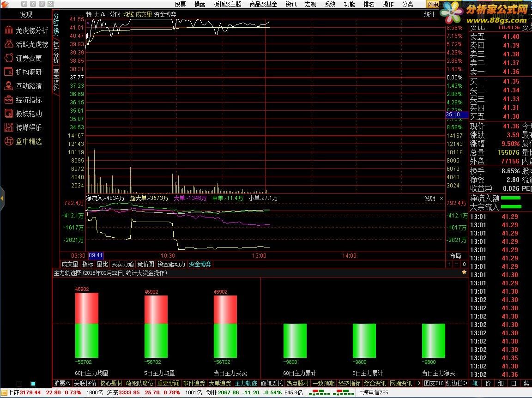Open 传媒娱乐 in the sidebar
Screen dimensions: 532x398
point(23,127)
